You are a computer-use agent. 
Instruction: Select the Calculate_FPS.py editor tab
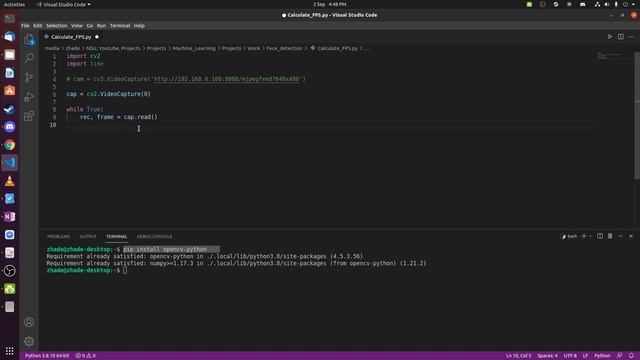pos(71,37)
